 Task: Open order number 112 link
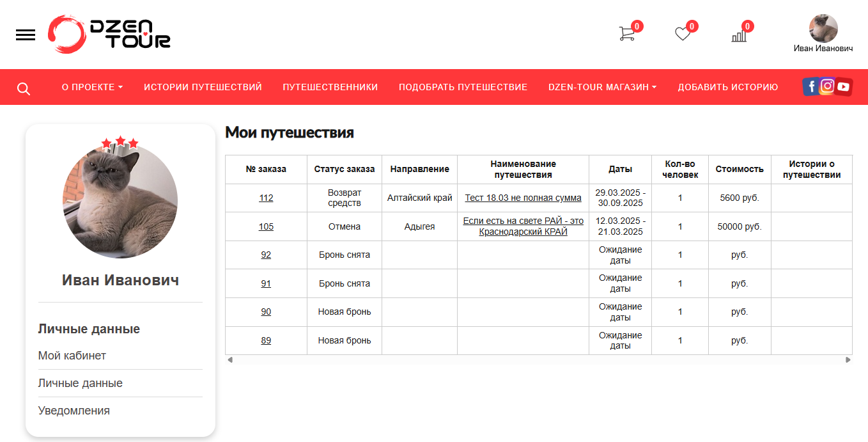coord(266,198)
